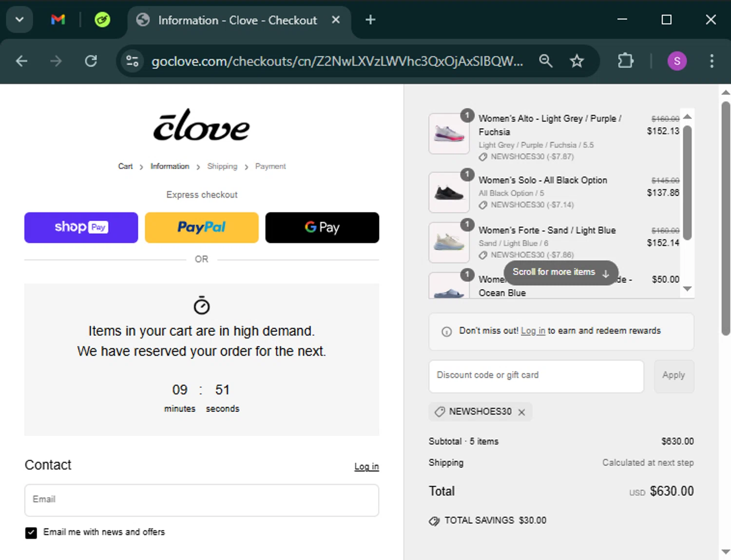Click the order list scroll up arrow
Image resolution: width=731 pixels, height=560 pixels.
tap(687, 116)
